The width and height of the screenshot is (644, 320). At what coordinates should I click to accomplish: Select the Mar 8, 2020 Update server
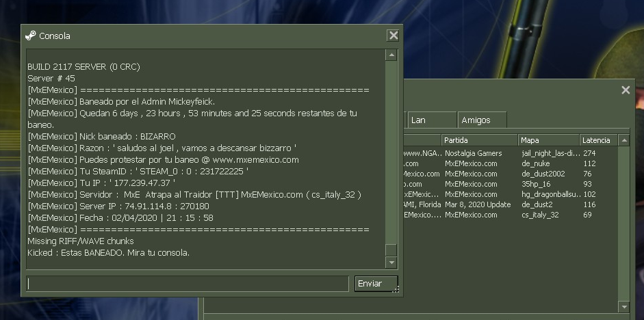pyautogui.click(x=511, y=204)
